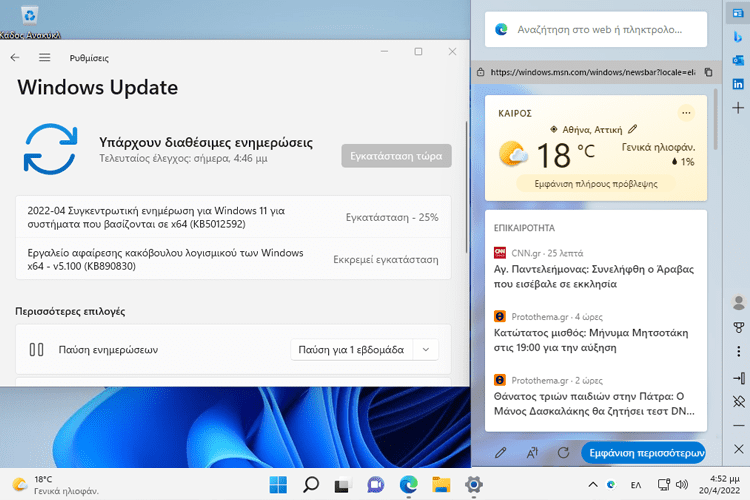This screenshot has width=750, height=500.
Task: Click the Εγκατάσταση τώρα button
Action: 396,156
